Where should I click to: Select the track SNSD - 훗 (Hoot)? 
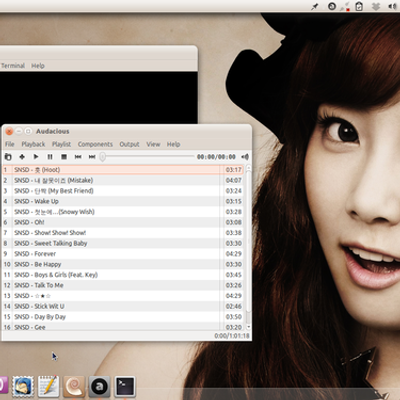click(x=123, y=170)
